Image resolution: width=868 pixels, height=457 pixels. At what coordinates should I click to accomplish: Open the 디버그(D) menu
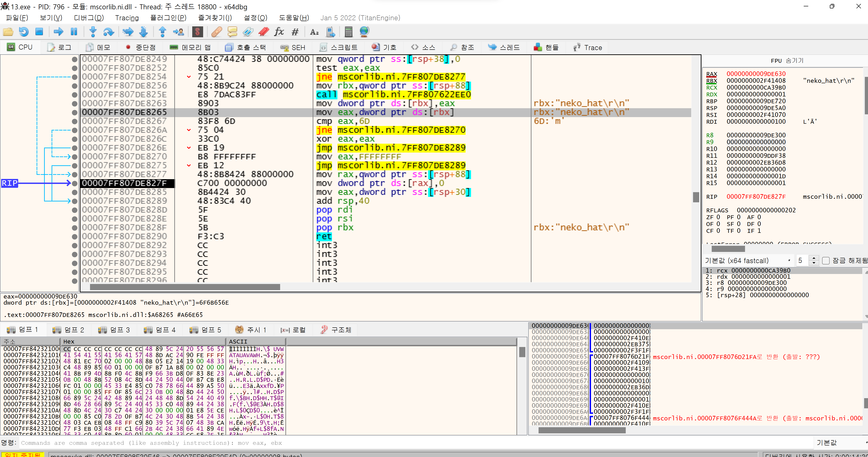tap(89, 18)
